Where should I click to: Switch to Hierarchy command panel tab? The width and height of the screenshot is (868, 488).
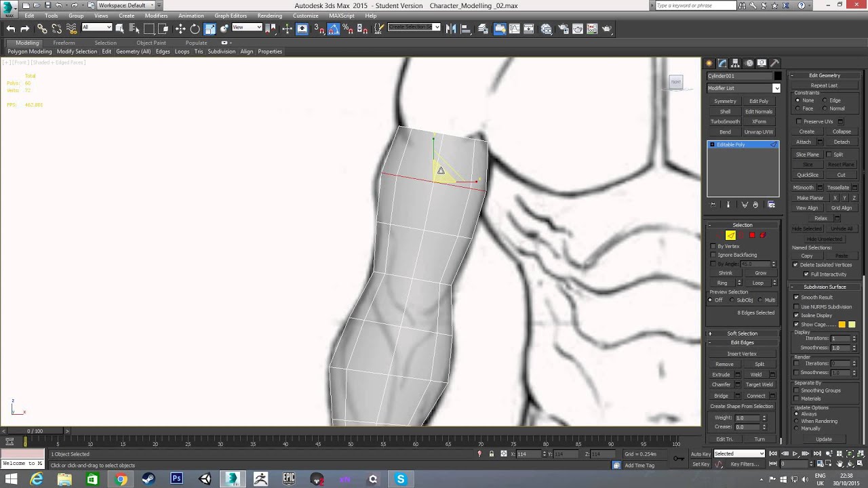(x=736, y=63)
